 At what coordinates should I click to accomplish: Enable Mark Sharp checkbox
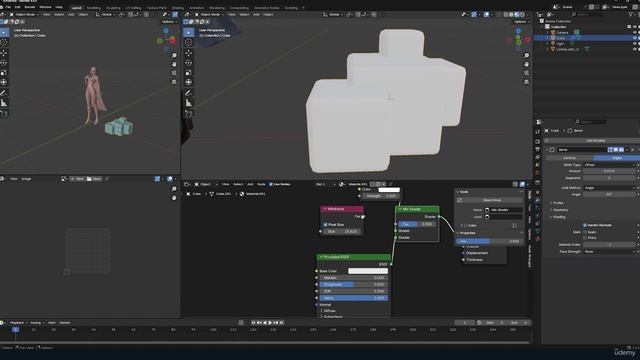pos(585,238)
